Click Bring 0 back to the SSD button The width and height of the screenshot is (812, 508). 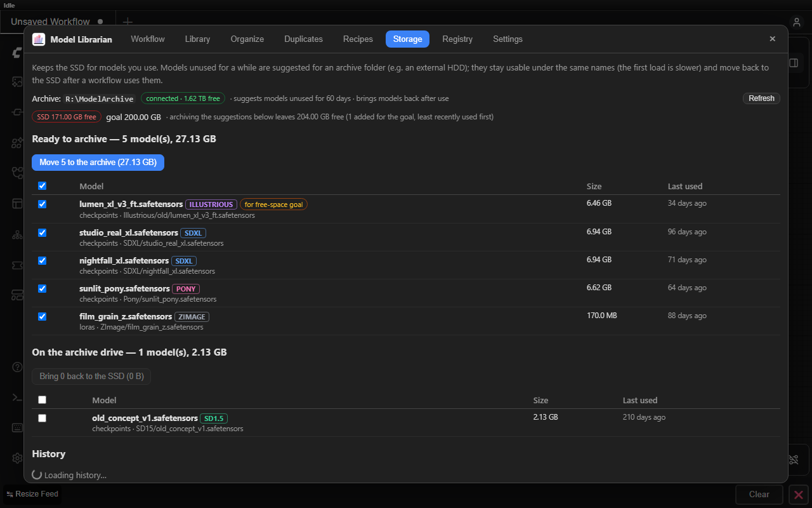[x=91, y=377]
